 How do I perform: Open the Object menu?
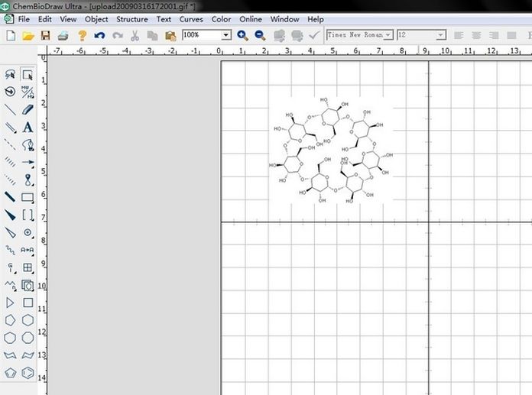(x=96, y=19)
